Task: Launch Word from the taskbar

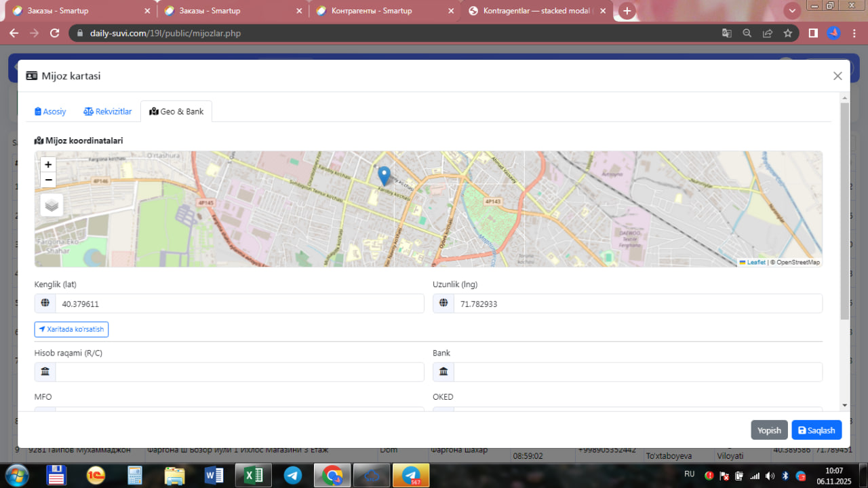Action: coord(214,475)
